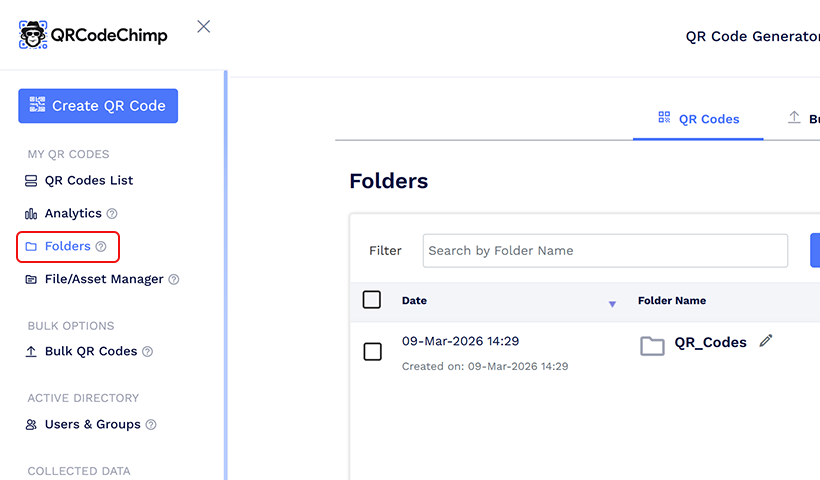Open Users & Groups in sidebar
Viewport: 820px width, 480px height.
click(x=92, y=424)
